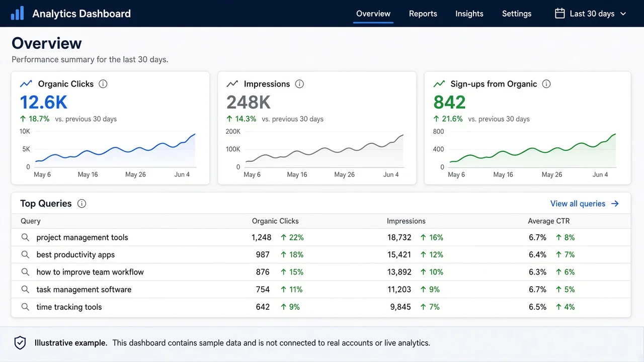Sort by the Organic Clicks column header

click(275, 221)
